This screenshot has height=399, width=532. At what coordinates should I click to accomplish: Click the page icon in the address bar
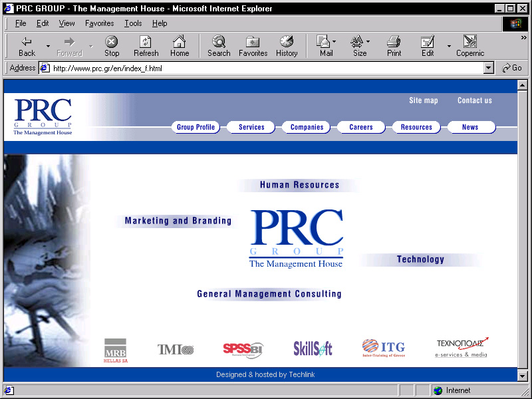point(45,68)
